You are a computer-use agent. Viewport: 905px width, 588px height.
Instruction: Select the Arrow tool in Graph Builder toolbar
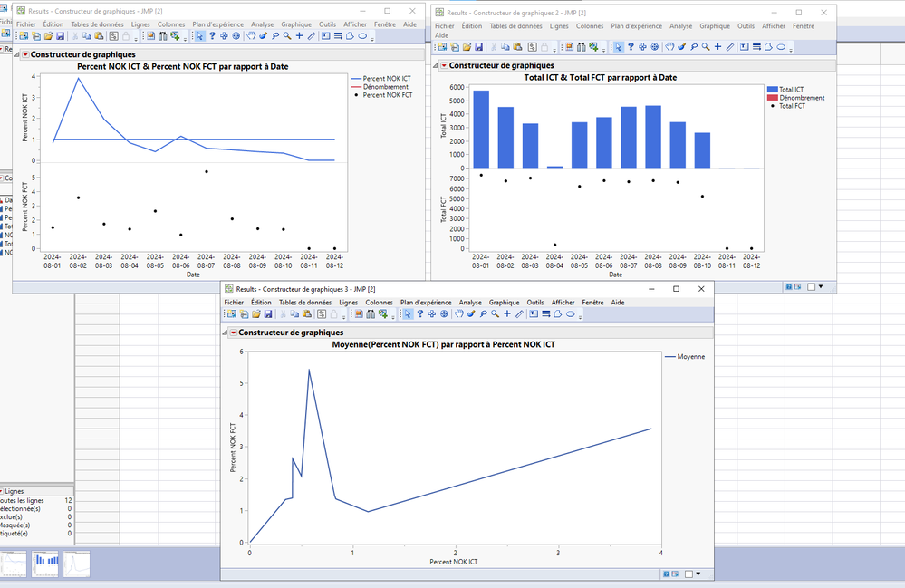(198, 37)
